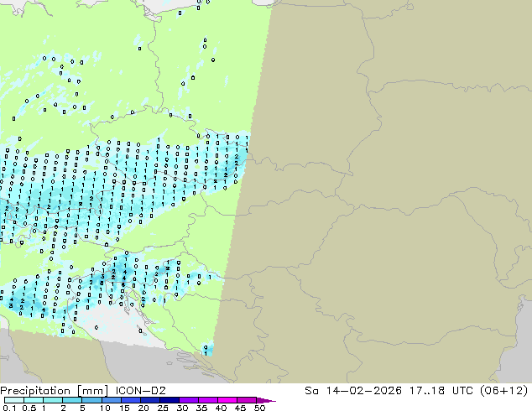Click the '0.1' legend tick label
The height and width of the screenshot is (411, 532).
coord(10,408)
